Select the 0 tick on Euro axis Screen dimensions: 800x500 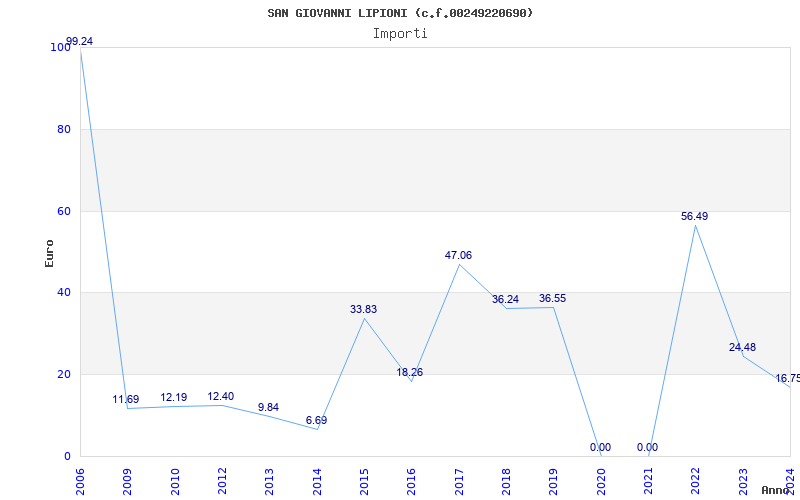67,457
